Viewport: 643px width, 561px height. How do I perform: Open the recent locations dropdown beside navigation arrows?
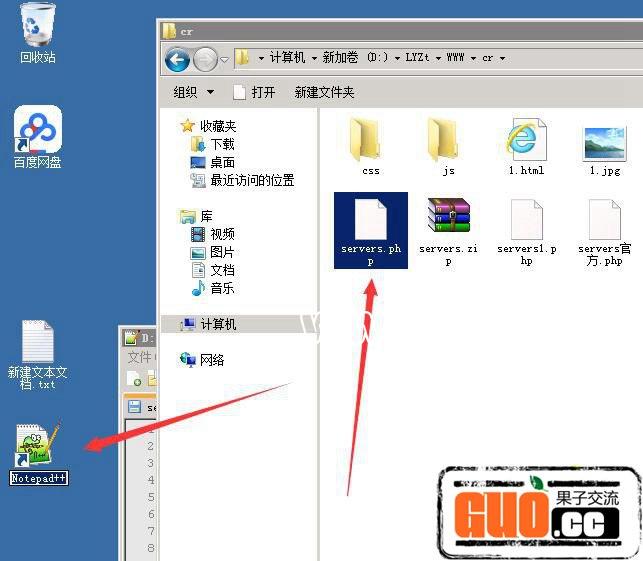click(x=224, y=59)
